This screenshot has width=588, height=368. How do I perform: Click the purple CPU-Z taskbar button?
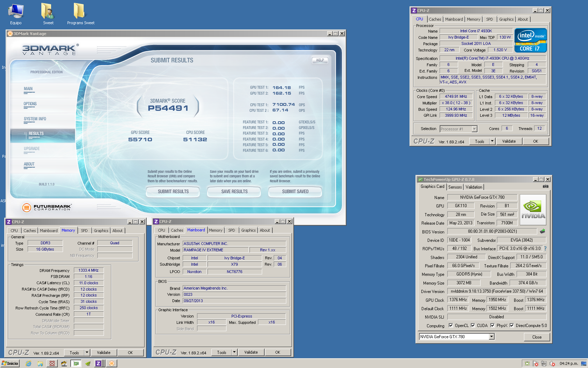pyautogui.click(x=99, y=363)
